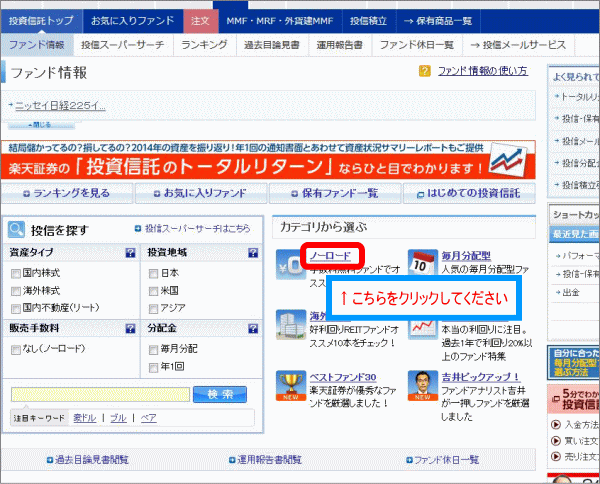Check the 年1回 checkbox

pyautogui.click(x=153, y=368)
